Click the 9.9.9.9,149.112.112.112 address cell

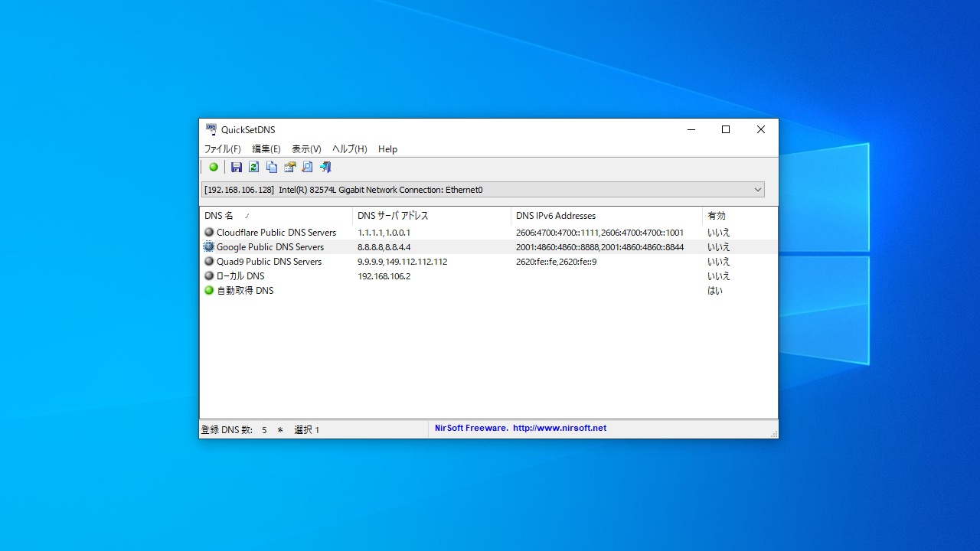click(x=402, y=261)
